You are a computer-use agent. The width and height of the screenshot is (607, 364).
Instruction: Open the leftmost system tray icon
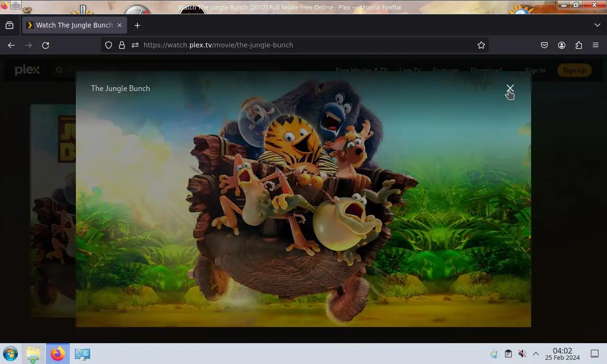click(x=494, y=354)
